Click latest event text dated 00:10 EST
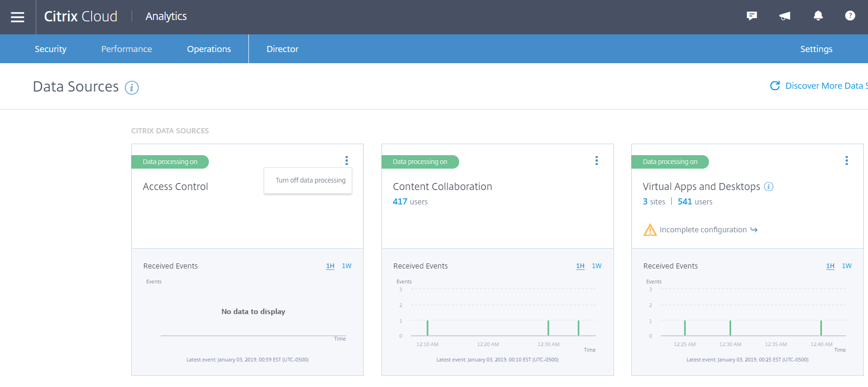868x387 pixels. (x=497, y=360)
